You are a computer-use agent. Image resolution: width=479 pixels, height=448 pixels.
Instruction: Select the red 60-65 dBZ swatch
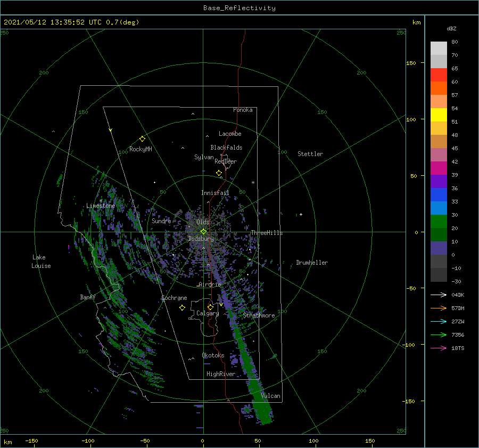click(x=439, y=75)
